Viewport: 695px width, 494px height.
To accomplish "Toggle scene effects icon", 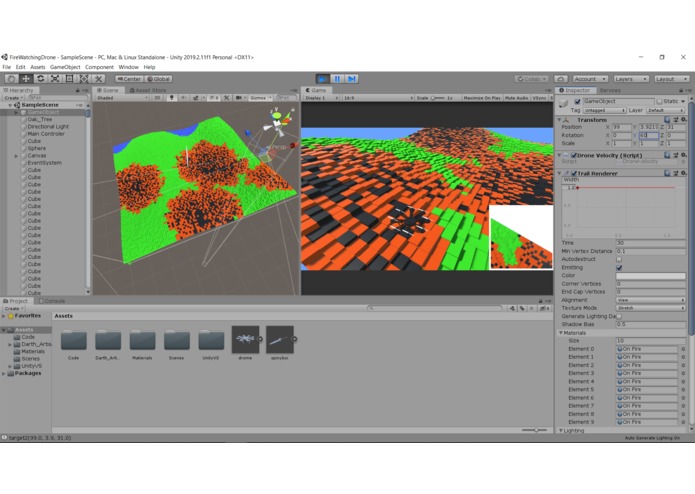I will pos(195,97).
